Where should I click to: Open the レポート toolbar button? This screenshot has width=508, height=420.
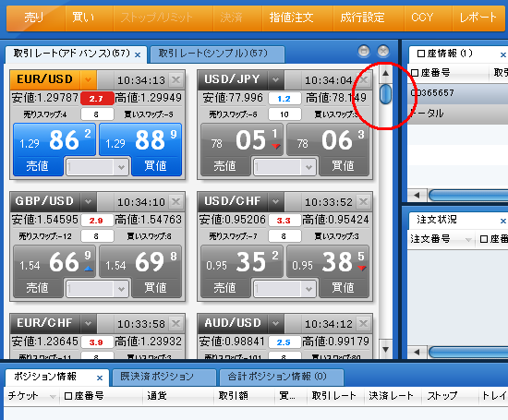pyautogui.click(x=478, y=18)
